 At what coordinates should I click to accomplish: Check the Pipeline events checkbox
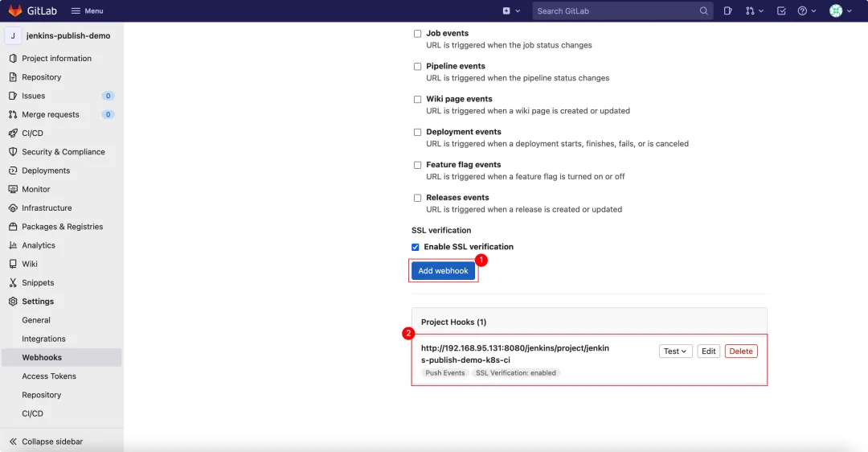[x=417, y=67]
